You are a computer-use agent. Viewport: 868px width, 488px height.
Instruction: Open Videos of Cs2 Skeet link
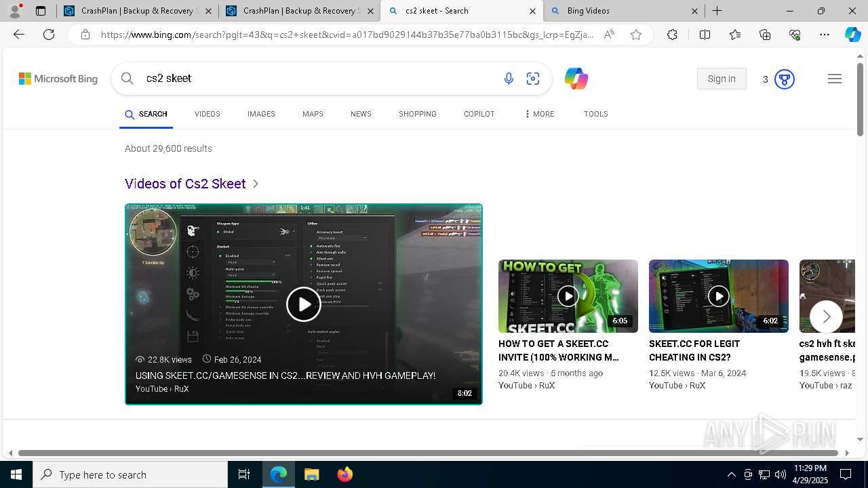185,184
